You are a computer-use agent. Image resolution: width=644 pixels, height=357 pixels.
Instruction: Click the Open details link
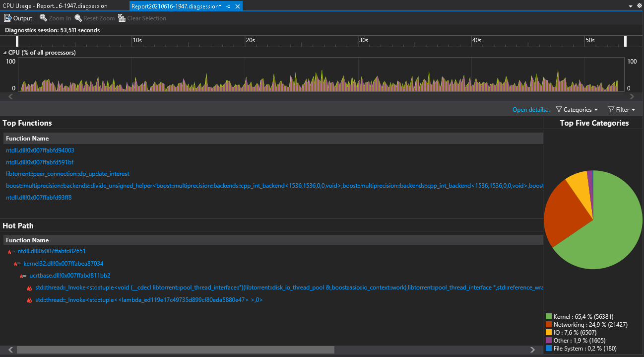530,109
